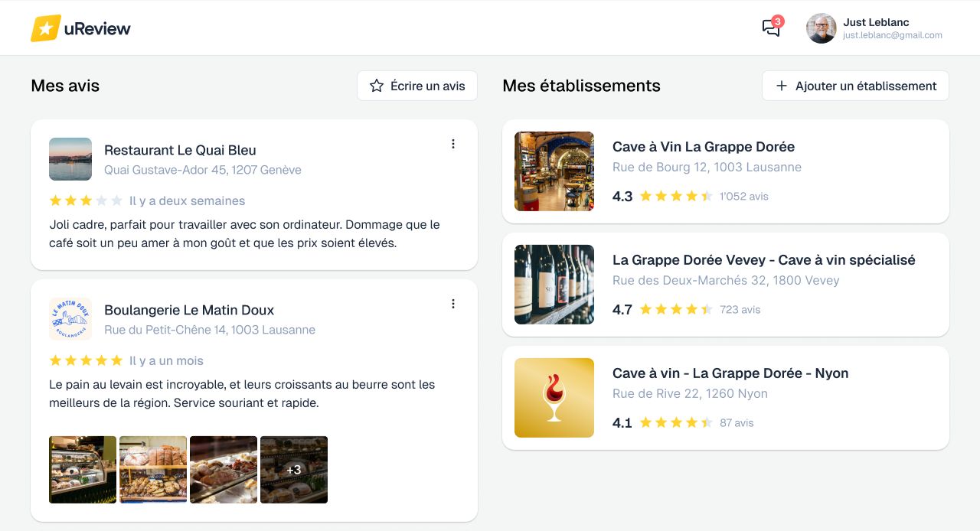The width and height of the screenshot is (980, 531).
Task: Open Cave à vin La Grappe Dorée Nyon title
Action: (730, 373)
